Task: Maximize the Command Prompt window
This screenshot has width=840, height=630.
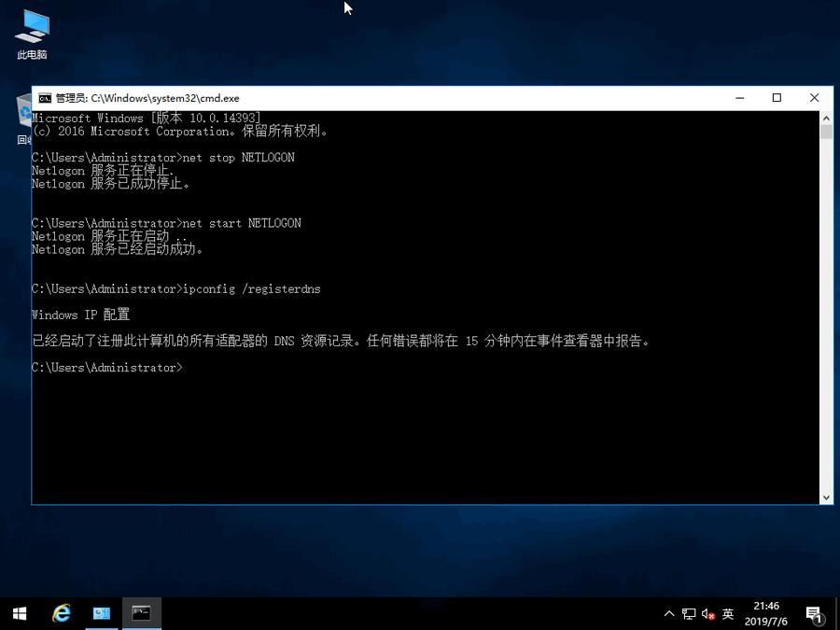Action: 777,98
